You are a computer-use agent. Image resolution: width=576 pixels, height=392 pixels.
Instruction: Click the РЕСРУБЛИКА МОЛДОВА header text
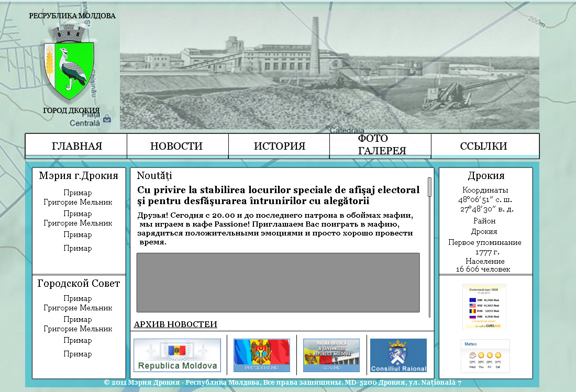[x=72, y=16]
